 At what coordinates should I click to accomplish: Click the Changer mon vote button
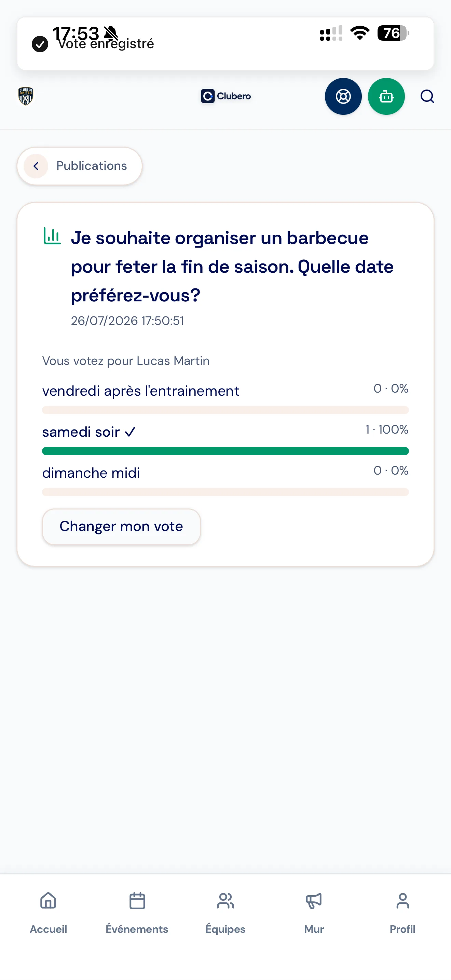[121, 527]
